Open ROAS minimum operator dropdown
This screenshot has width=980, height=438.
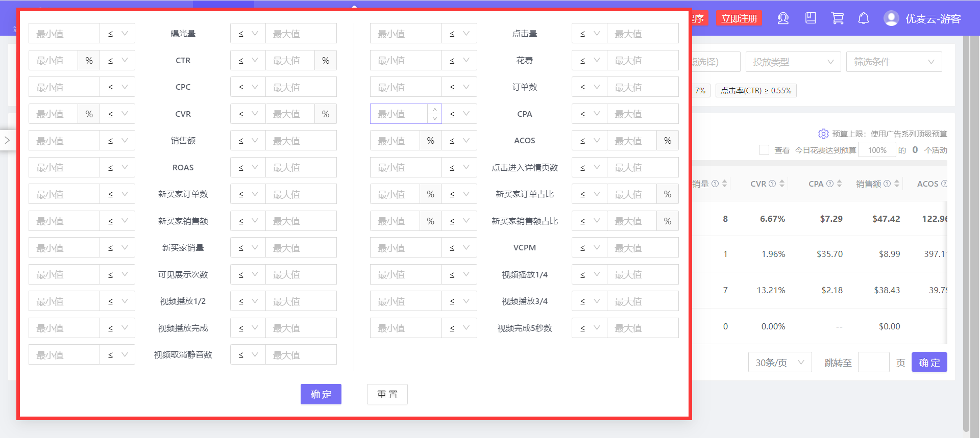tap(117, 167)
